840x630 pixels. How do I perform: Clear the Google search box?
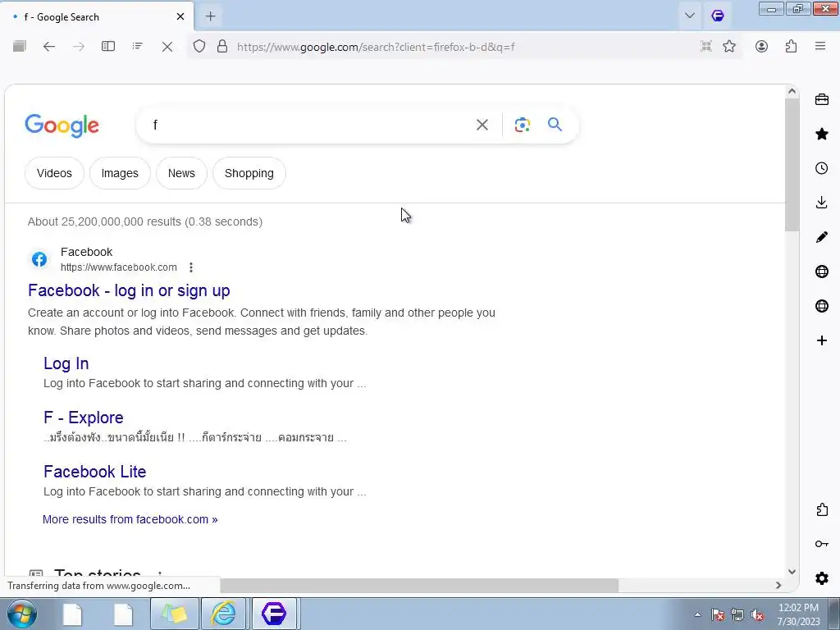pos(482,125)
